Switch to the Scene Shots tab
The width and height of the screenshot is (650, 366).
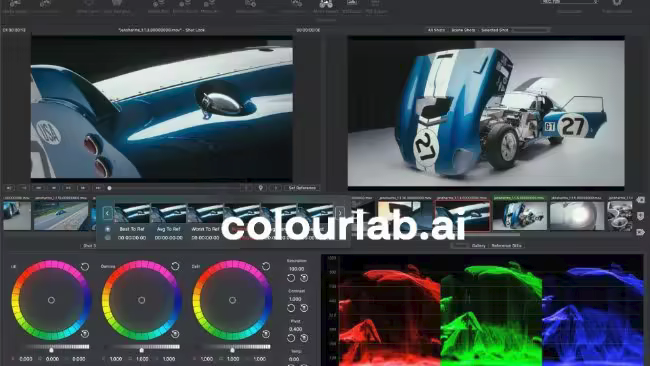coord(463,30)
